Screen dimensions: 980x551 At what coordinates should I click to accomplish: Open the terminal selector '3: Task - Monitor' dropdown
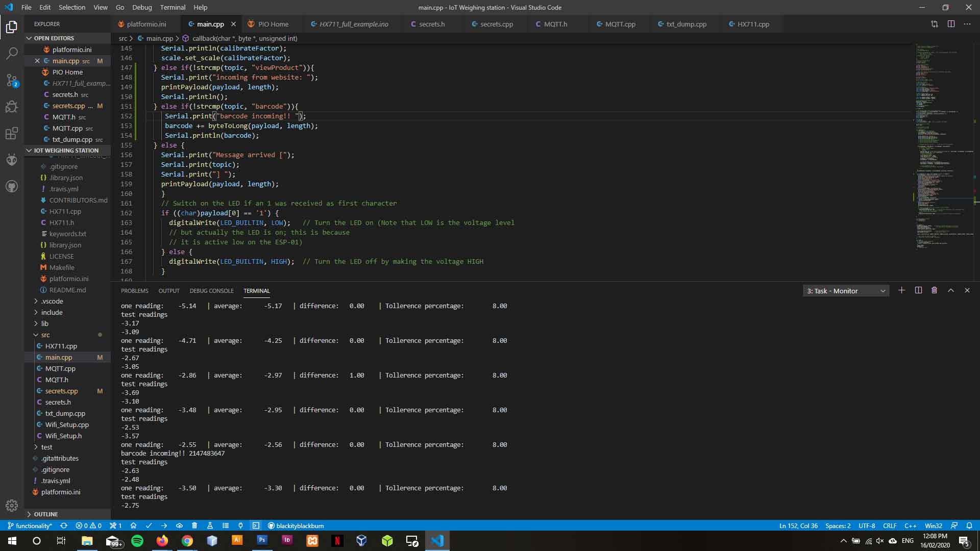tap(845, 291)
